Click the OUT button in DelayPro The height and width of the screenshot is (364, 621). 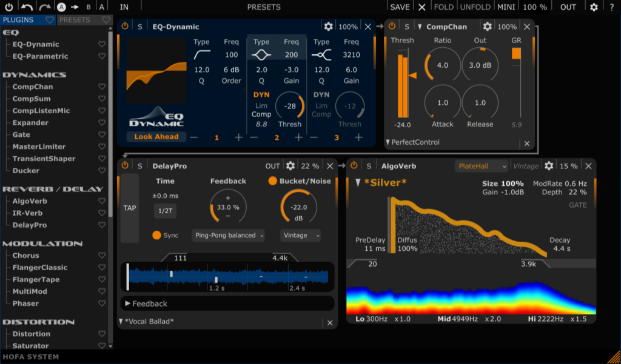coord(273,166)
